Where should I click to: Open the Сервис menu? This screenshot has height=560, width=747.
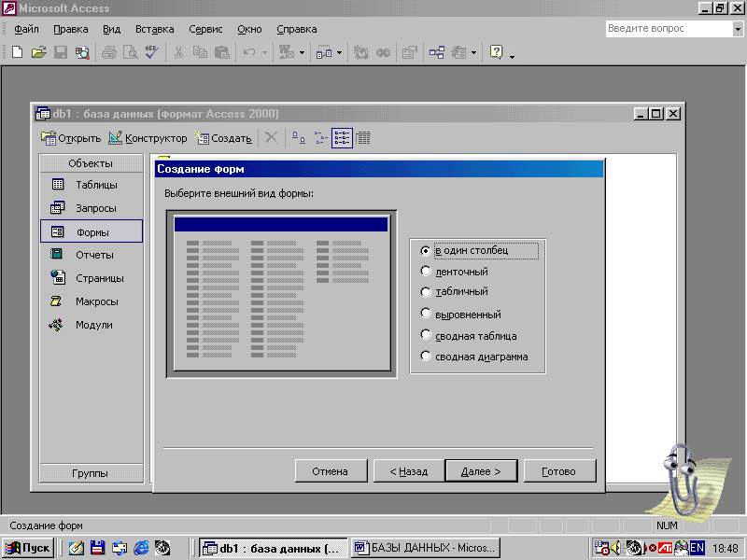[205, 29]
